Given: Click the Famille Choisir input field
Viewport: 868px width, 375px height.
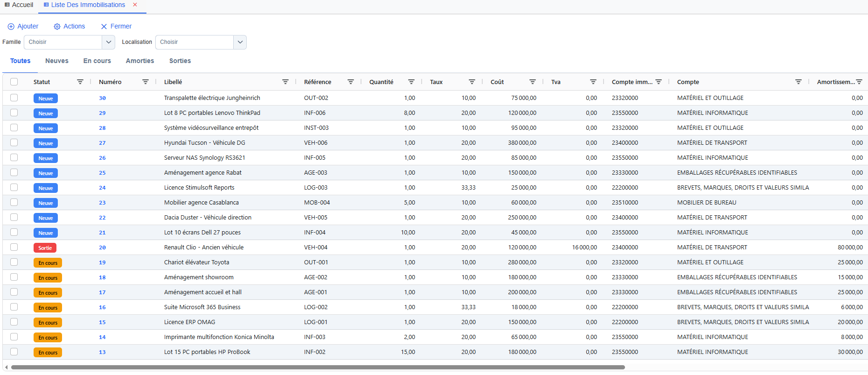Looking at the screenshot, I should point(63,42).
